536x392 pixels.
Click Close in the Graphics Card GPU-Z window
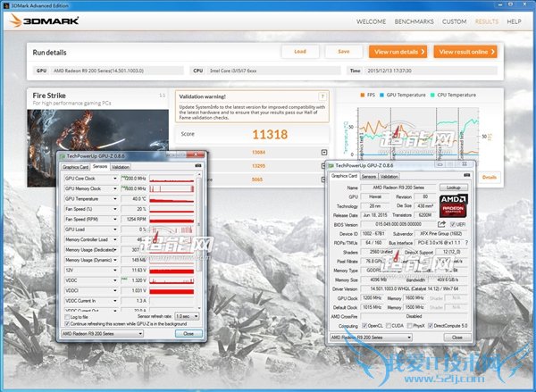(457, 338)
